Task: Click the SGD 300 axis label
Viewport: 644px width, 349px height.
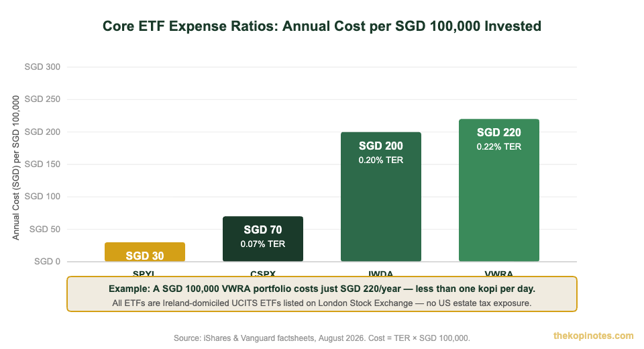Action: [42, 66]
